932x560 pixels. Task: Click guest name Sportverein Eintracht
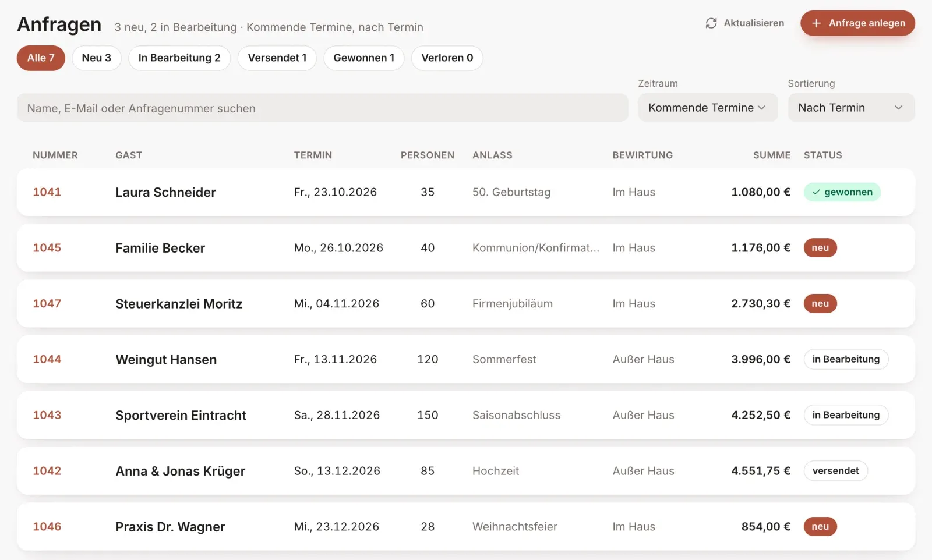[181, 415]
